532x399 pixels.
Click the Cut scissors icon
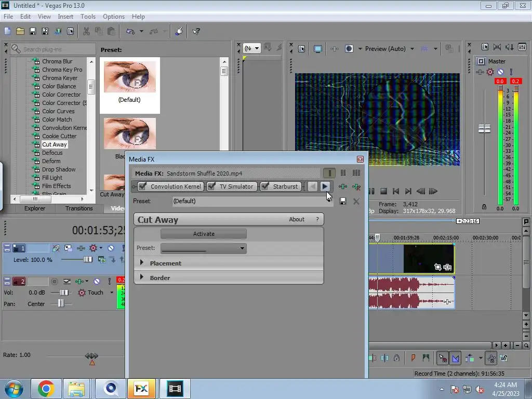click(87, 31)
